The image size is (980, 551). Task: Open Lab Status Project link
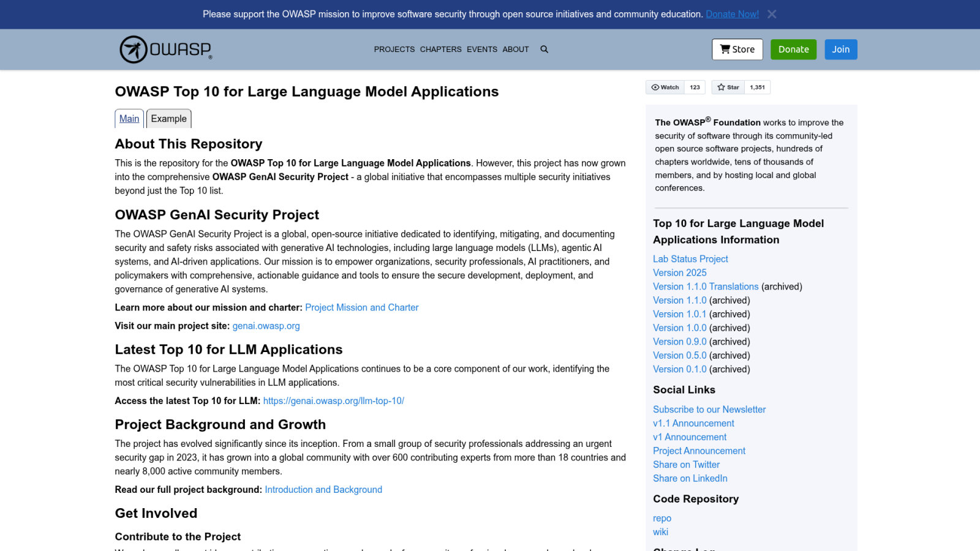[x=690, y=259]
